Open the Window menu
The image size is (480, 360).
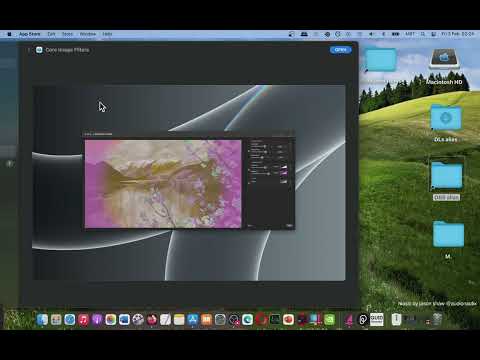click(x=88, y=34)
